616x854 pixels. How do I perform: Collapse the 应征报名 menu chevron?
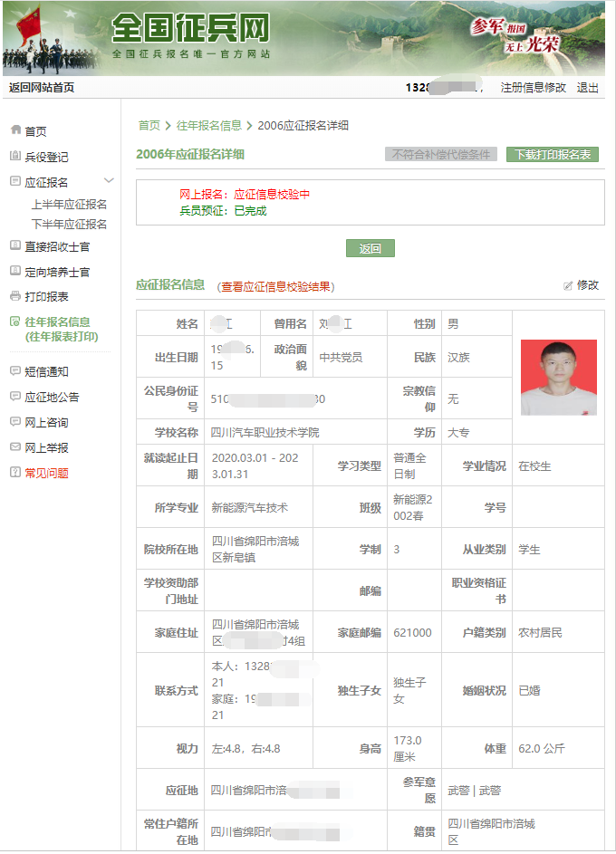pyautogui.click(x=109, y=182)
